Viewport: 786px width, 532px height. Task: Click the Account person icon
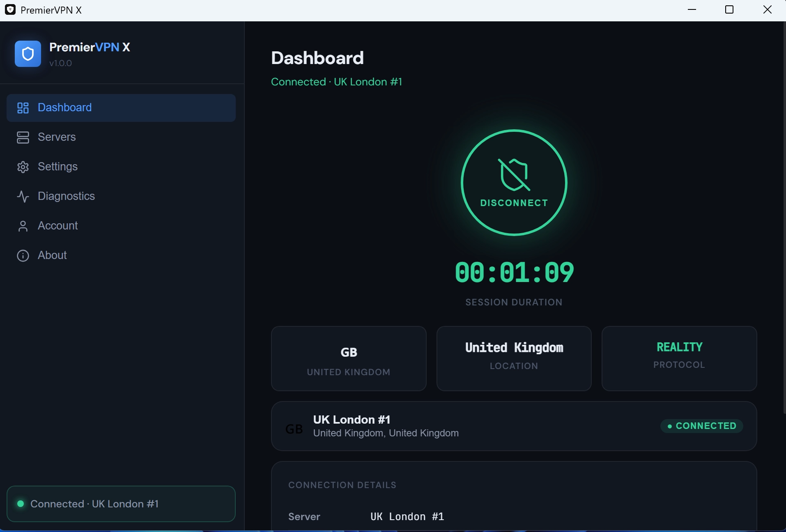point(23,226)
